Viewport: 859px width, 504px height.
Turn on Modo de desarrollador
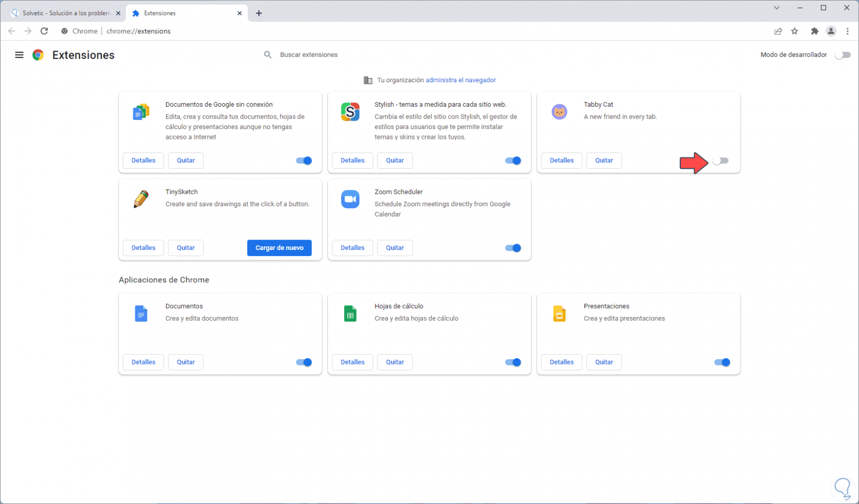click(842, 55)
